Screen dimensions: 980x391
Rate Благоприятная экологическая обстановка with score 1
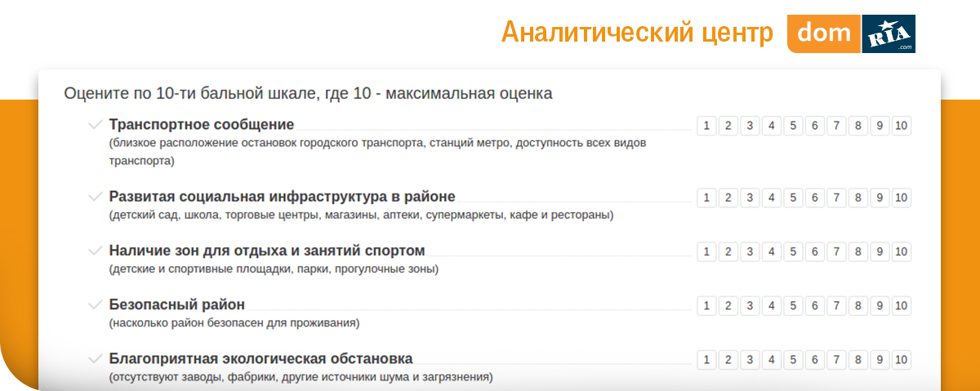point(706,360)
